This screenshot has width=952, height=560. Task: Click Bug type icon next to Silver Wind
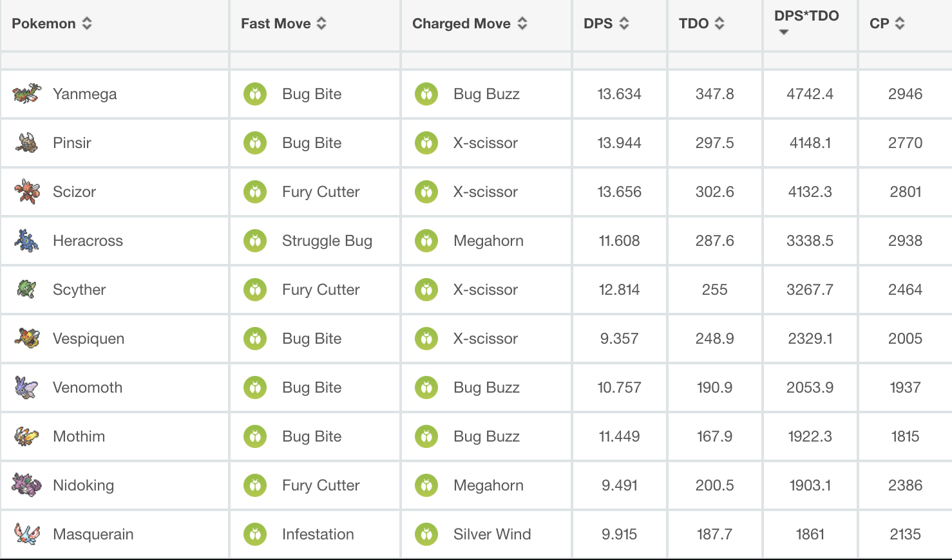[426, 534]
